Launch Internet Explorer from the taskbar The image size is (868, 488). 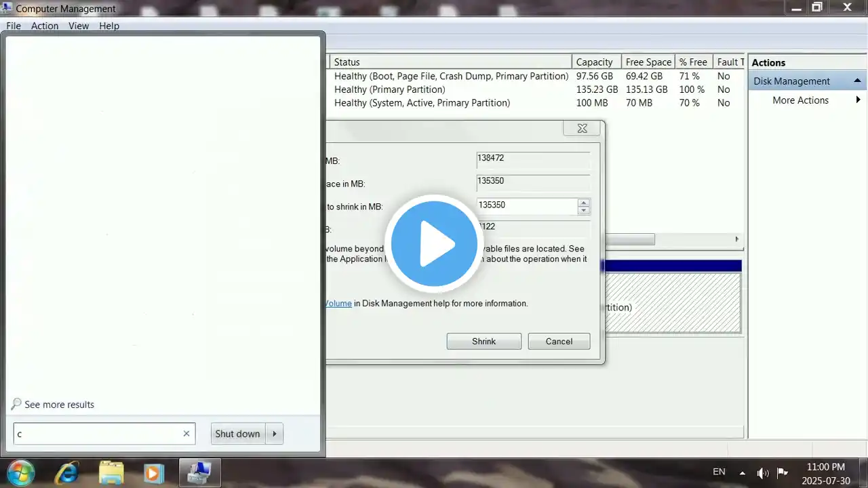[67, 472]
